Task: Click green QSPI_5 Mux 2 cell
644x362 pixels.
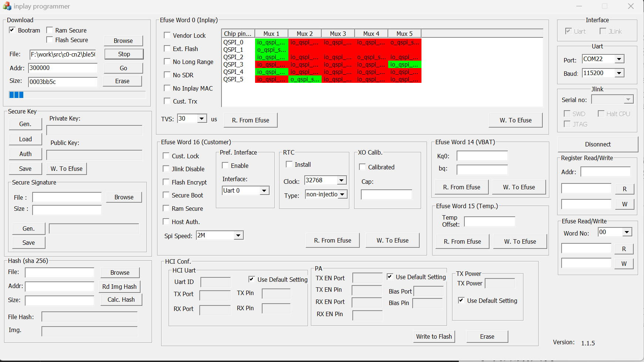Action: [305, 79]
